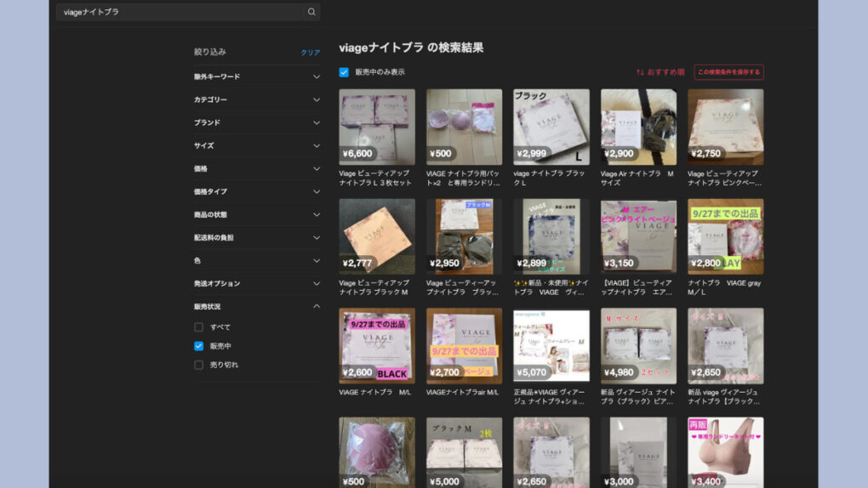Viewport: 868px width, 488px height.
Task: Open the ¥2,899 新品・未使用 item thumbnail
Action: (x=551, y=236)
